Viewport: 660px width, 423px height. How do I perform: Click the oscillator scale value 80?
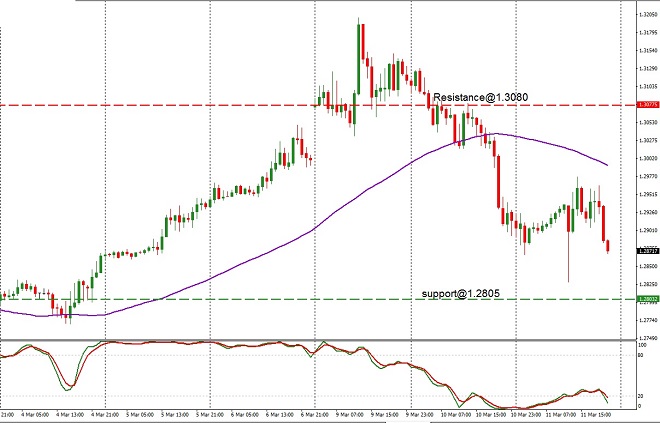(641, 355)
